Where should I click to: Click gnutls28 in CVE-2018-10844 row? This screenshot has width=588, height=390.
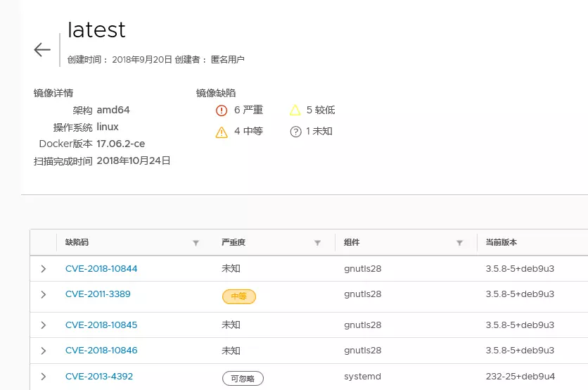(363, 269)
